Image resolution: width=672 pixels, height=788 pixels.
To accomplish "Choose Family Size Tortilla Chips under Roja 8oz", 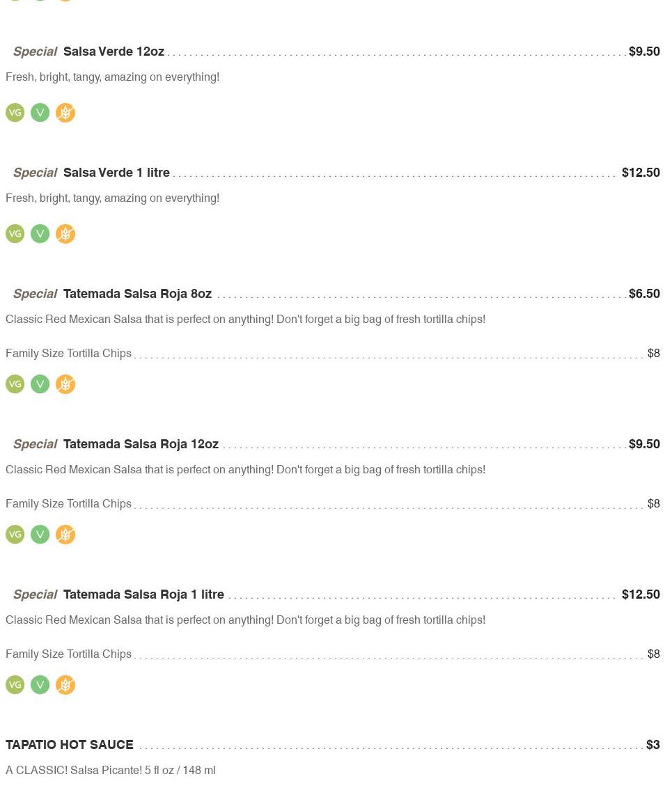I will coord(68,354).
